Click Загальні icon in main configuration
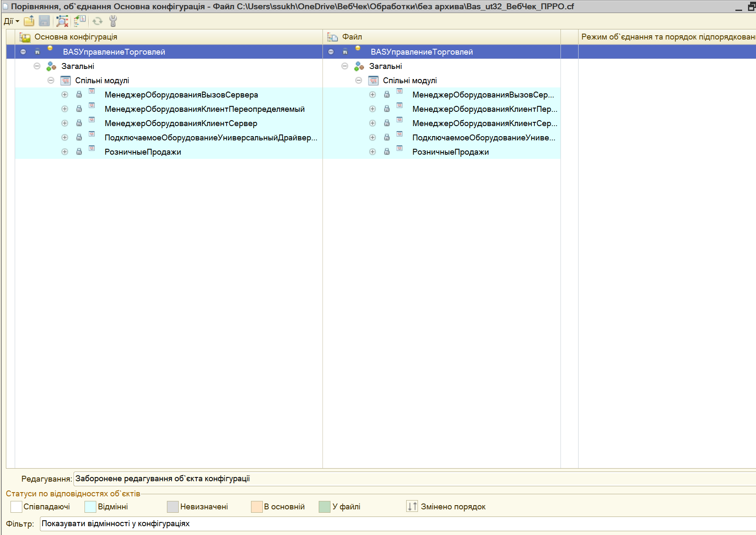The width and height of the screenshot is (756, 535). pos(51,66)
